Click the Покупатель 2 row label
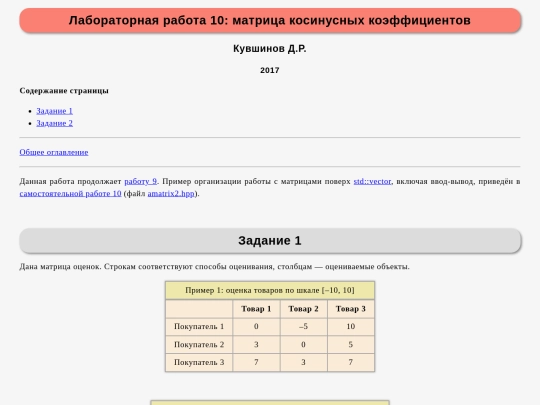This screenshot has width=540, height=405. click(199, 344)
